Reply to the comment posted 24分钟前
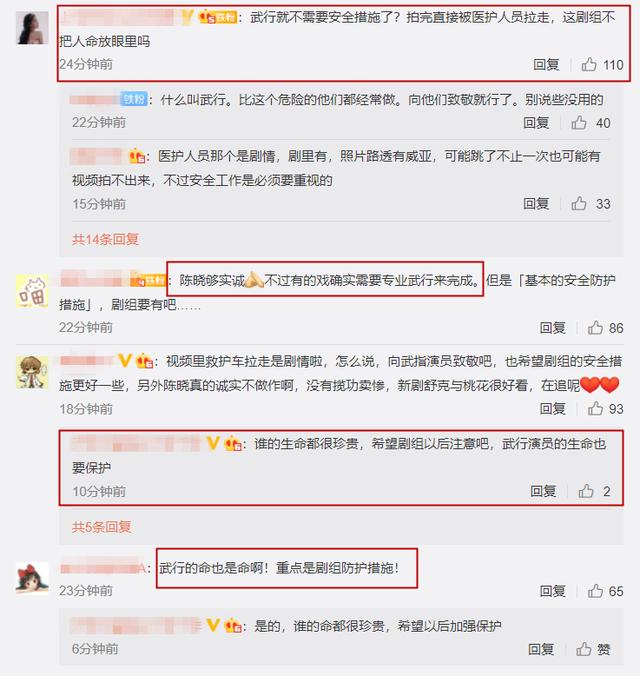 (546, 65)
